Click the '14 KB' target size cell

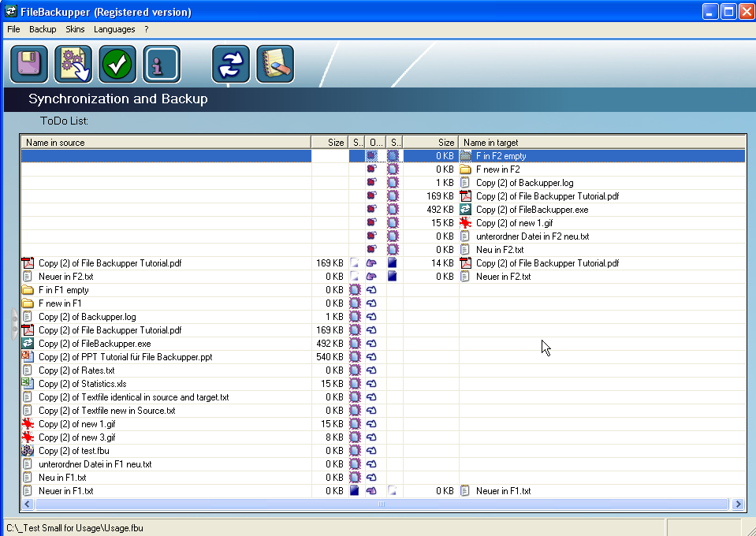(442, 263)
